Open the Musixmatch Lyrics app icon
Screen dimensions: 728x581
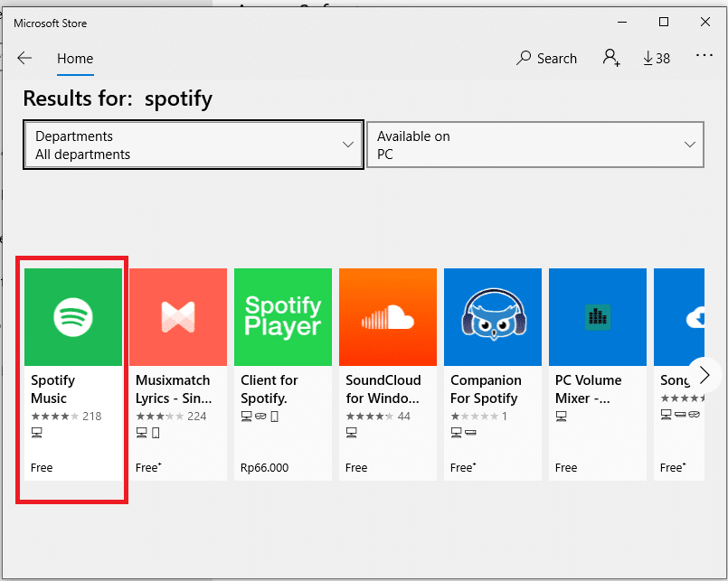click(x=178, y=317)
